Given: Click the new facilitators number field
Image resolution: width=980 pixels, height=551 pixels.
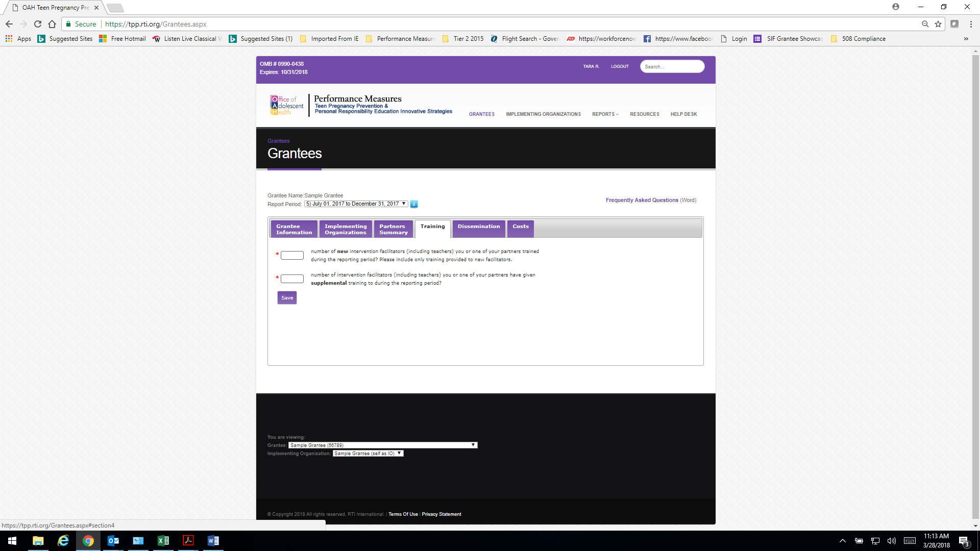Looking at the screenshot, I should tap(292, 255).
